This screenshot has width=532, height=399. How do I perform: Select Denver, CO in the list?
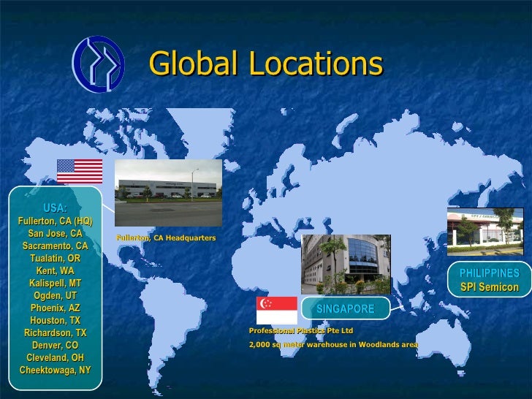click(x=56, y=345)
